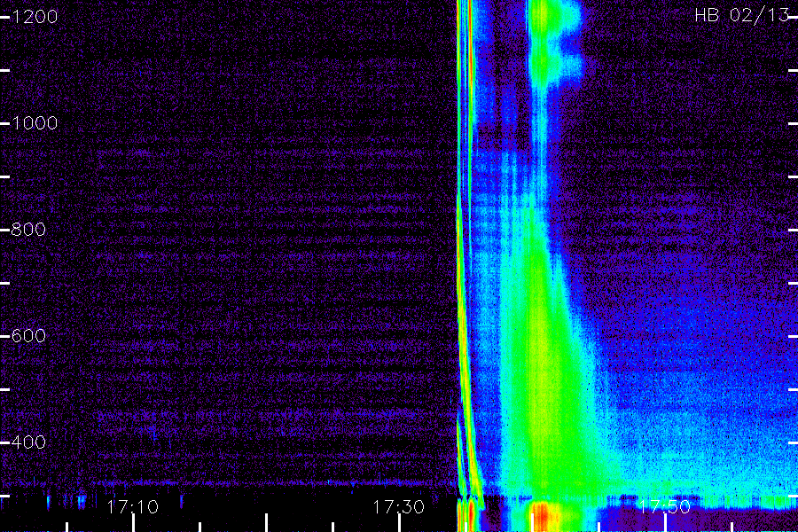
Task: Click the 1200 frequency axis label
Action: [35, 17]
